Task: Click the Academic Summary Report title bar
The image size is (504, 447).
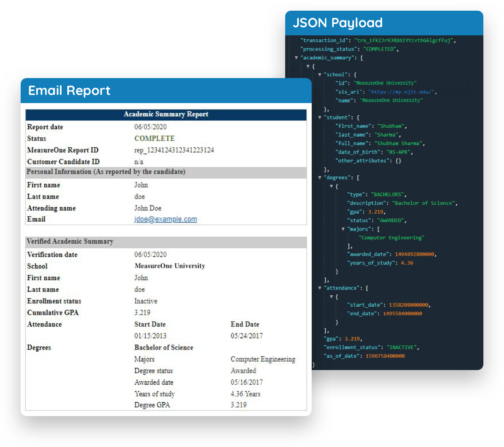Action: pyautogui.click(x=166, y=115)
